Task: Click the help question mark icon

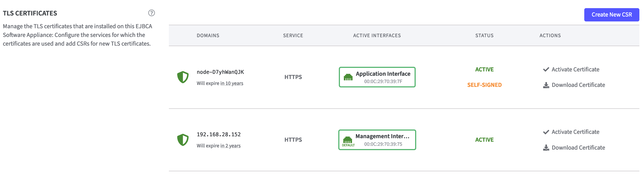Action: [x=151, y=13]
